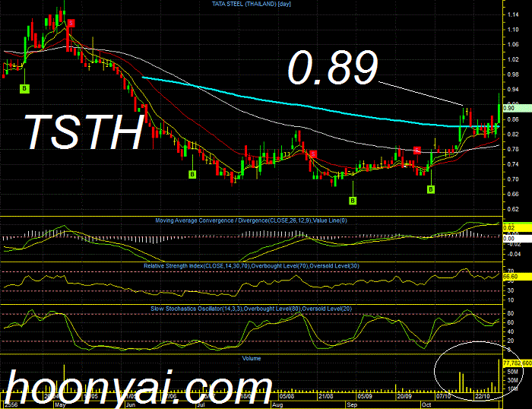
Task: Click the 1.02 price axis value
Action: [x=513, y=59]
